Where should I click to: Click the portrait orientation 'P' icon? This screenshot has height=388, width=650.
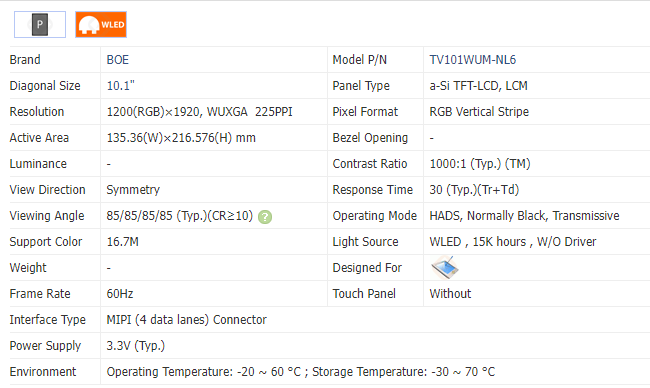point(40,24)
